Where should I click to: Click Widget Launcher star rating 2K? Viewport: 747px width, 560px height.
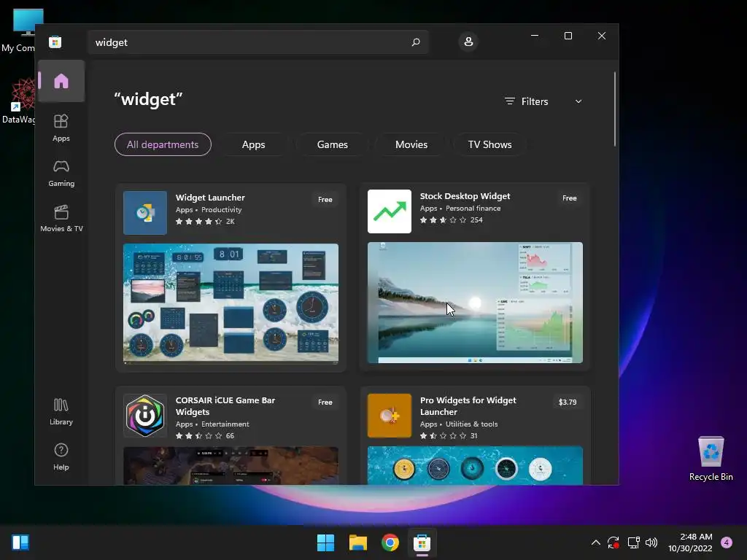[205, 222]
